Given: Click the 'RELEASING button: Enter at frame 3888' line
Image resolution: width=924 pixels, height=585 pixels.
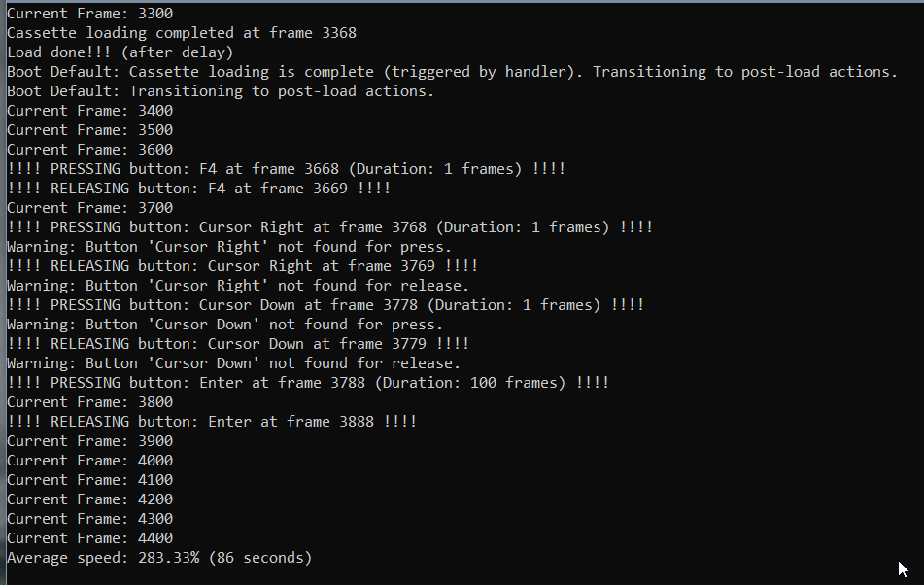Looking at the screenshot, I should coord(212,422).
